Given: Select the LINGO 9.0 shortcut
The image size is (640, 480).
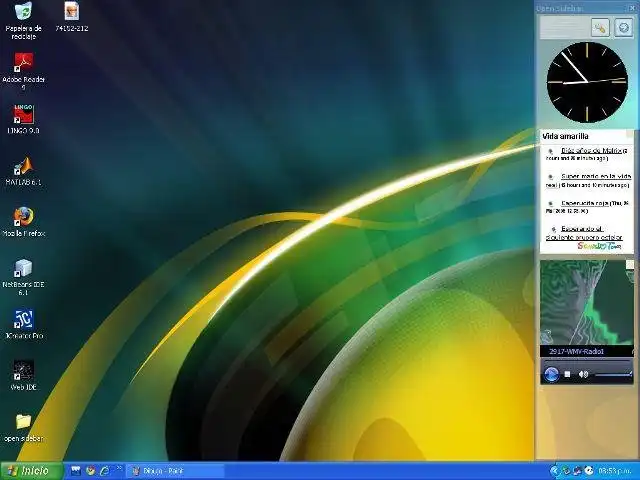Looking at the screenshot, I should point(23,119).
